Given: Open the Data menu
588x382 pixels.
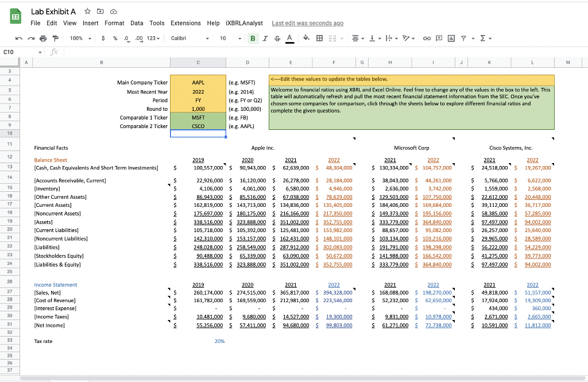Looking at the screenshot, I should pos(137,23).
